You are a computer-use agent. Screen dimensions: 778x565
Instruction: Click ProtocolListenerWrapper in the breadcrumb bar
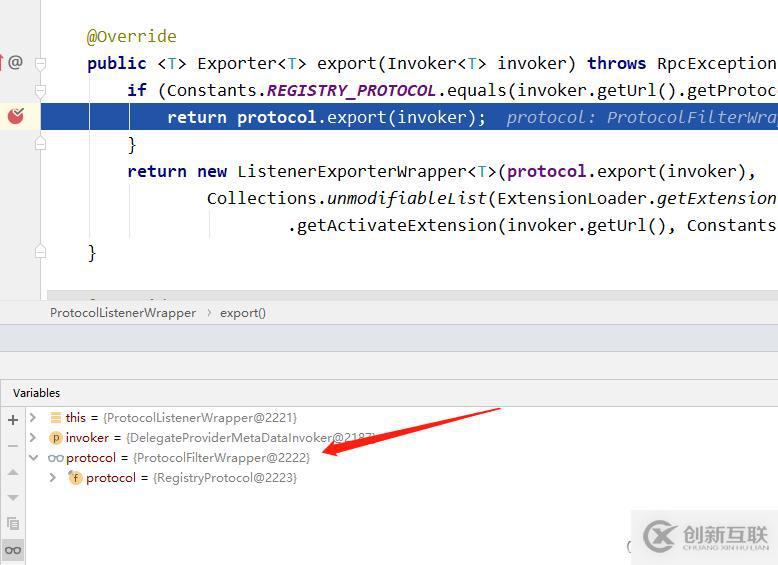123,312
